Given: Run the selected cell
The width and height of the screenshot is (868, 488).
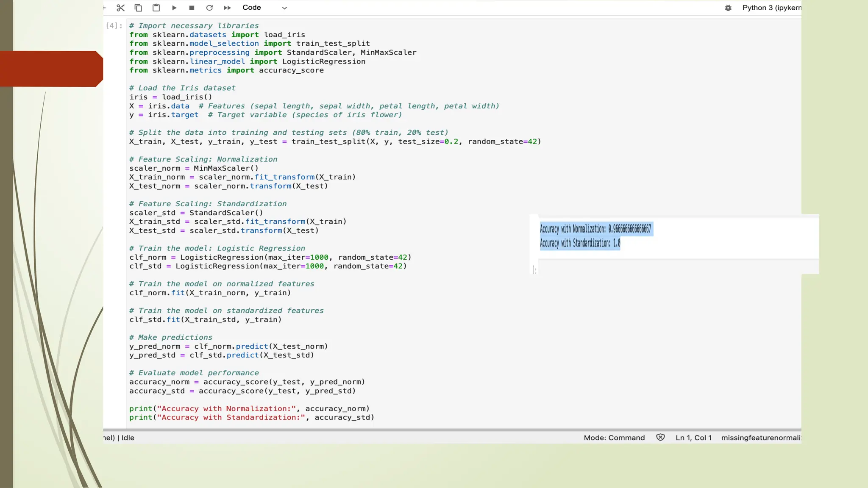Looking at the screenshot, I should [x=174, y=8].
